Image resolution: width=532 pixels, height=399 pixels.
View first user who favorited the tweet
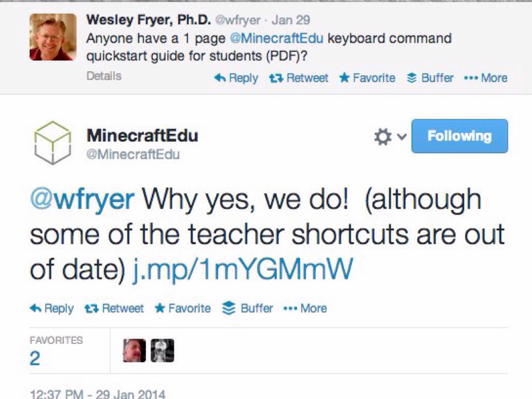pyautogui.click(x=134, y=350)
